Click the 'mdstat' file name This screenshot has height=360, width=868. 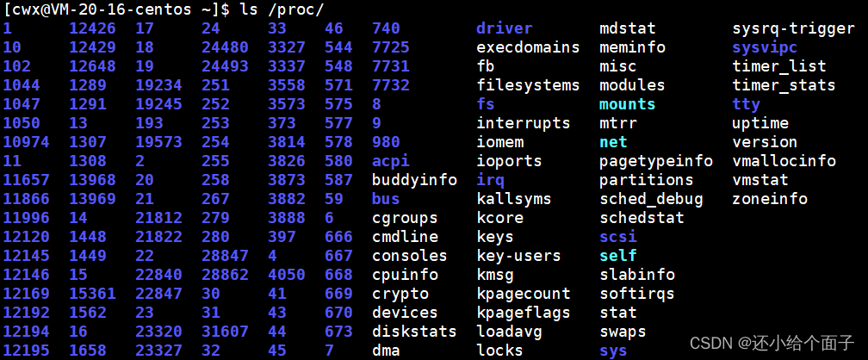(627, 28)
